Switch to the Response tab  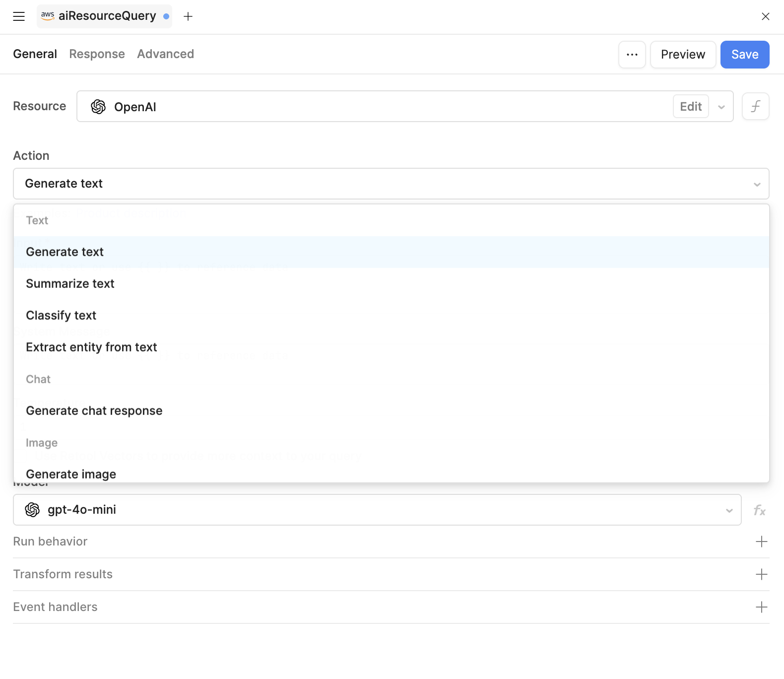coord(97,54)
